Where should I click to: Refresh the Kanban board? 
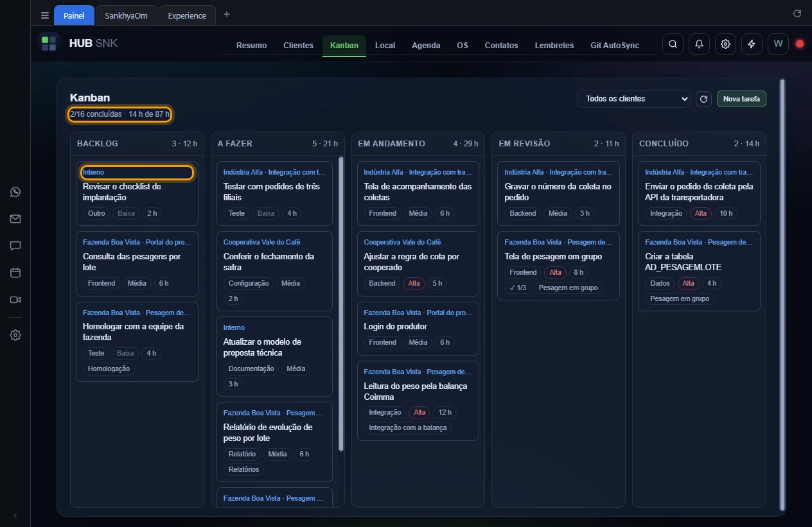coord(703,99)
